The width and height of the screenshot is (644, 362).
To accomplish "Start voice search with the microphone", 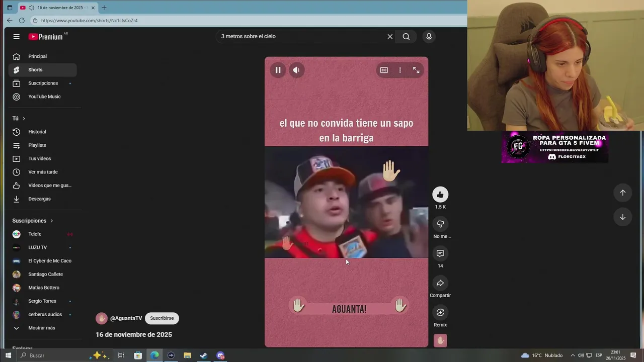I will tap(429, 36).
